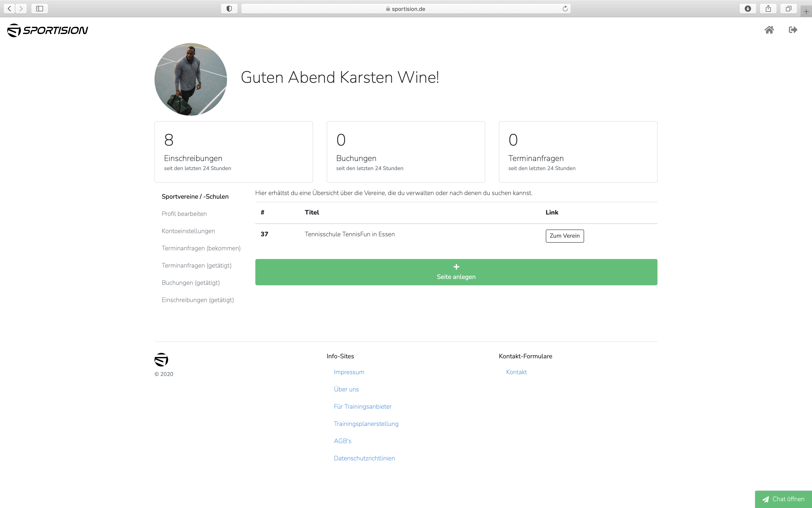Go to home via house icon
This screenshot has height=508, width=812.
pyautogui.click(x=769, y=30)
